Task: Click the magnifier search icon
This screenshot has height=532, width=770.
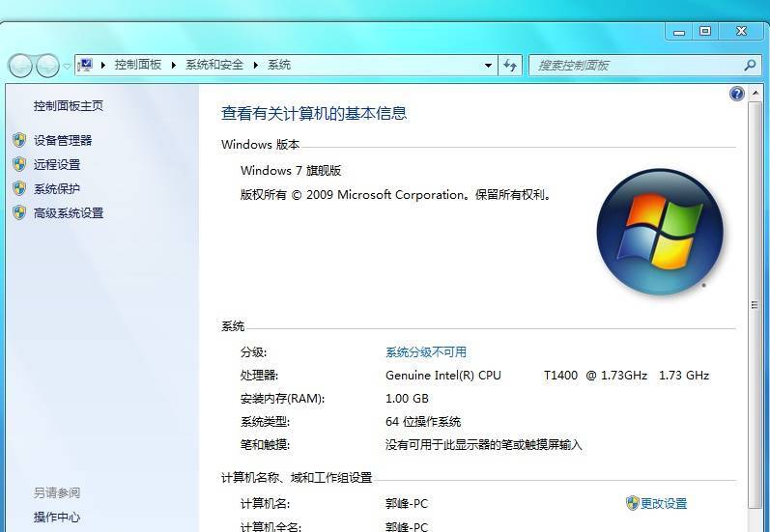Action: point(750,65)
